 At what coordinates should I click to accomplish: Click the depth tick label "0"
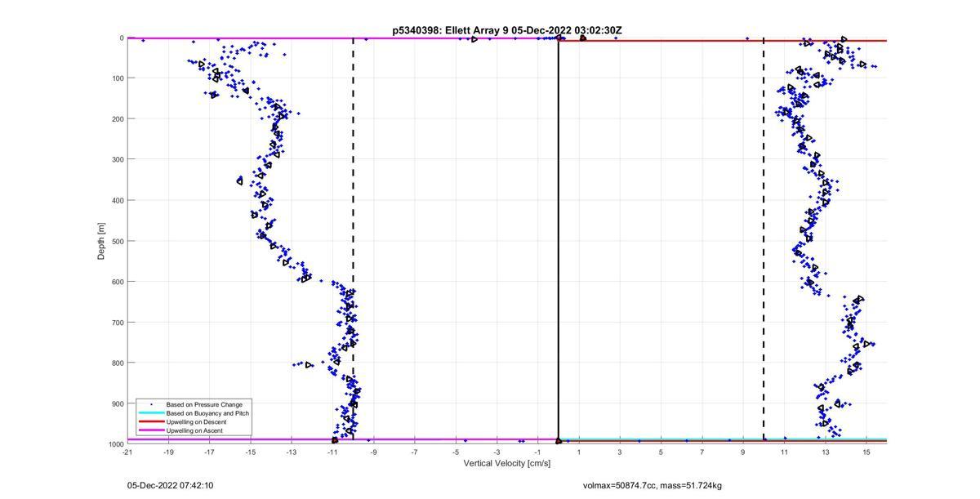click(x=122, y=38)
